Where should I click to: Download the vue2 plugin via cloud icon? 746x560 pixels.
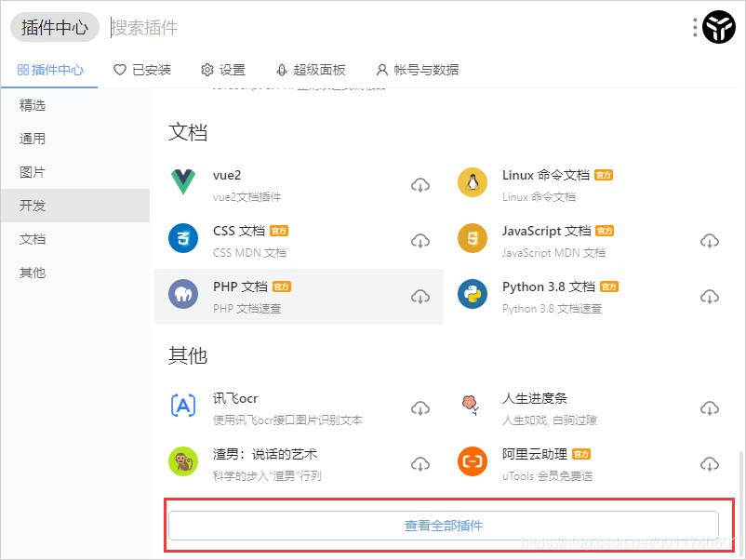pyautogui.click(x=420, y=185)
